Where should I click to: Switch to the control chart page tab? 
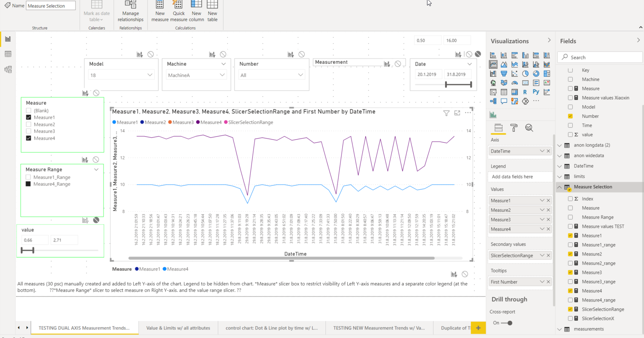(272, 328)
